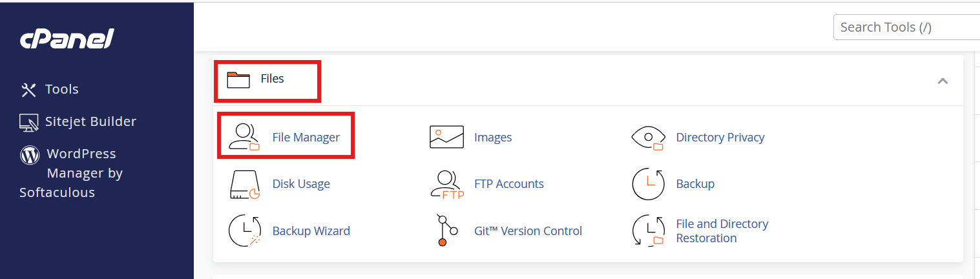
Task: Open WordPress Manager by Softaculous
Action: coord(71,172)
